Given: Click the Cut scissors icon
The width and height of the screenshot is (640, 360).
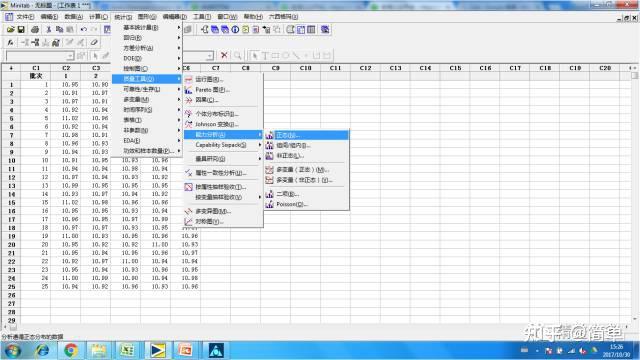Looking at the screenshot, I should tap(49, 29).
